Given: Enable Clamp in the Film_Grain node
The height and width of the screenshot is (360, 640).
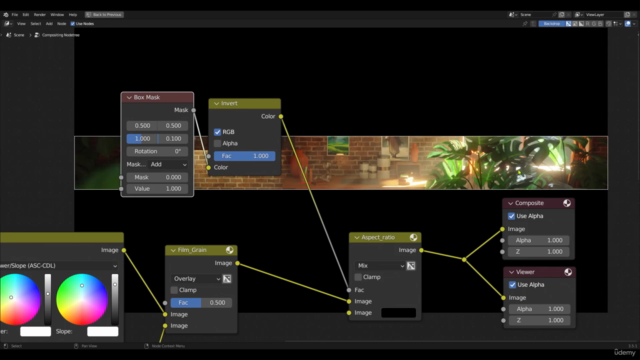Looking at the screenshot, I should [174, 290].
